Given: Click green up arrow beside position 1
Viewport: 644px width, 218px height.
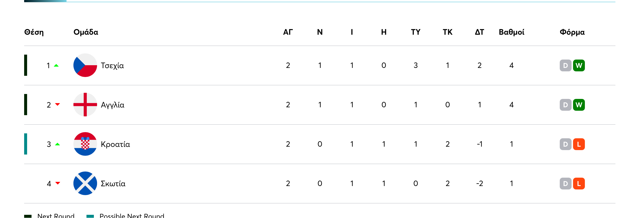Looking at the screenshot, I should [x=56, y=65].
